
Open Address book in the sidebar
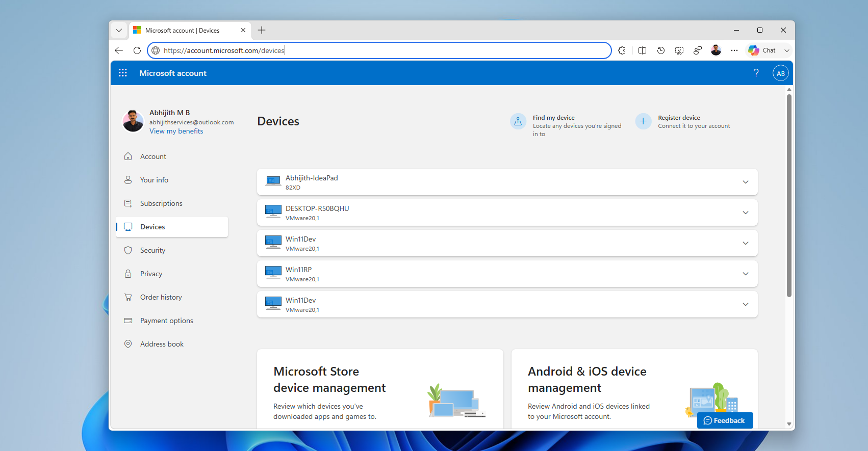tap(172, 344)
